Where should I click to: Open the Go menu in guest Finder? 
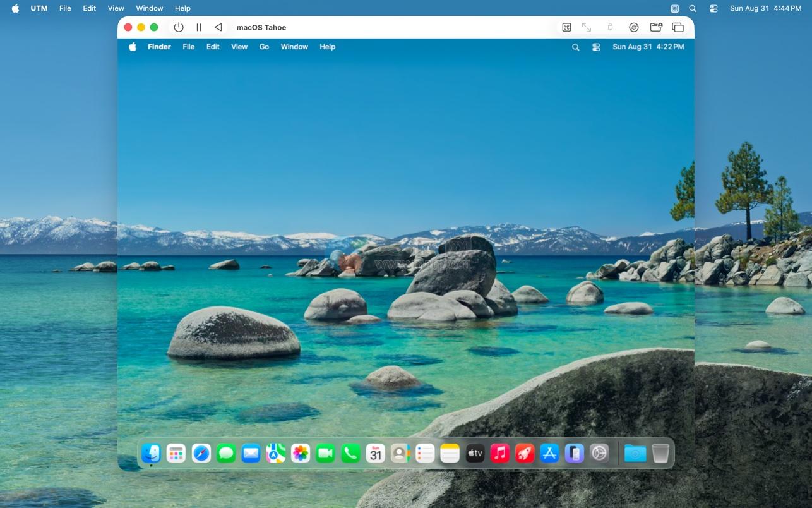pyautogui.click(x=264, y=47)
